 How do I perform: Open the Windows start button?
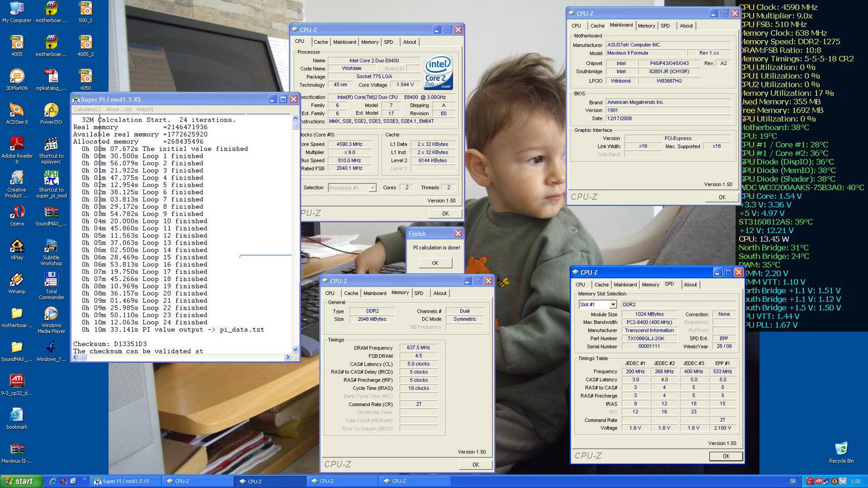point(21,481)
